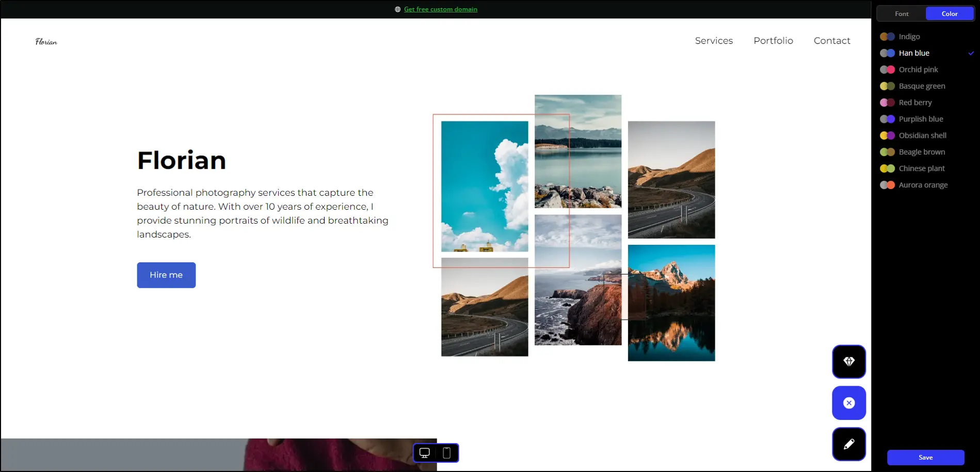Click the diamond premium upgrade icon
980x472 pixels.
point(848,361)
